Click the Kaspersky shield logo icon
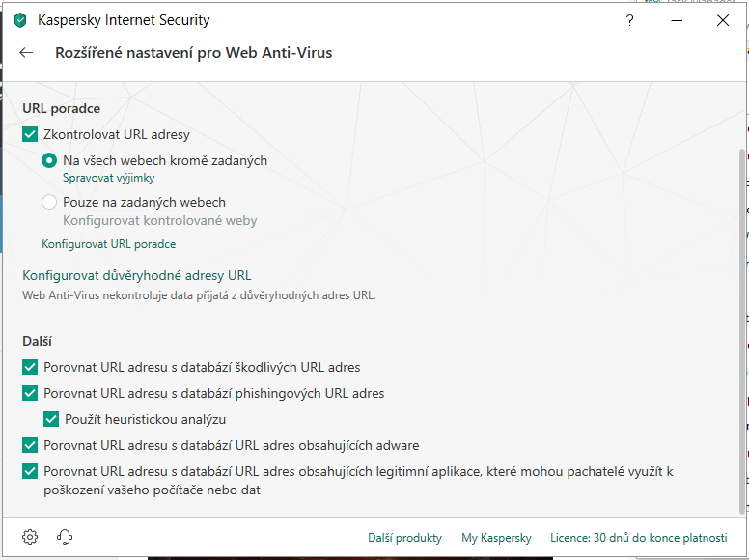749x560 pixels. [20, 20]
